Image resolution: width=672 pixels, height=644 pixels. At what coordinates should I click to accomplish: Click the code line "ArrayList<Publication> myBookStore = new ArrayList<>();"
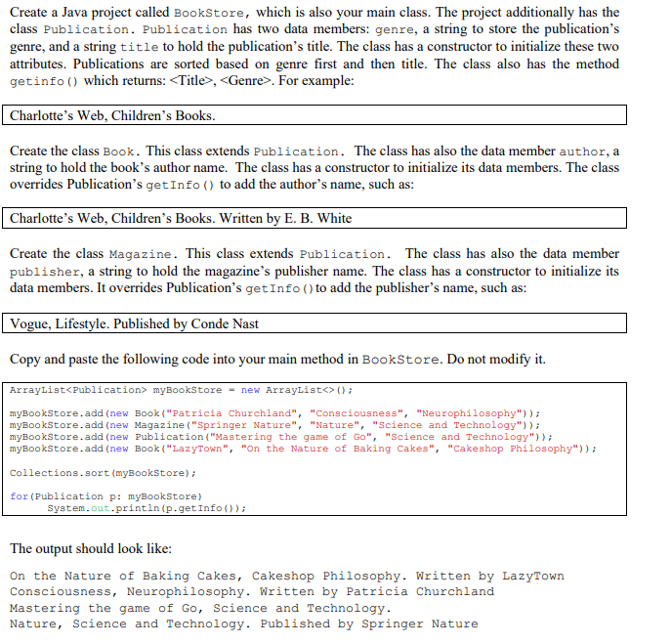(x=181, y=390)
